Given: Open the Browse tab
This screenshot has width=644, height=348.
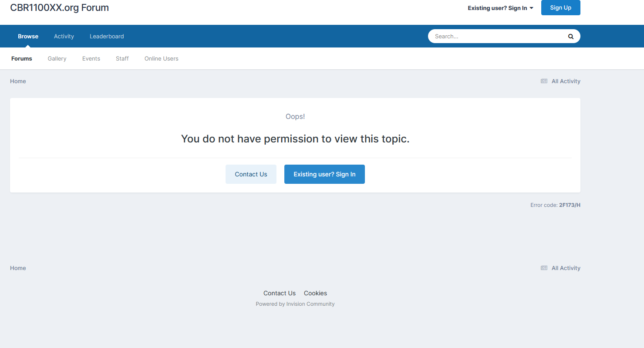Looking at the screenshot, I should [28, 37].
